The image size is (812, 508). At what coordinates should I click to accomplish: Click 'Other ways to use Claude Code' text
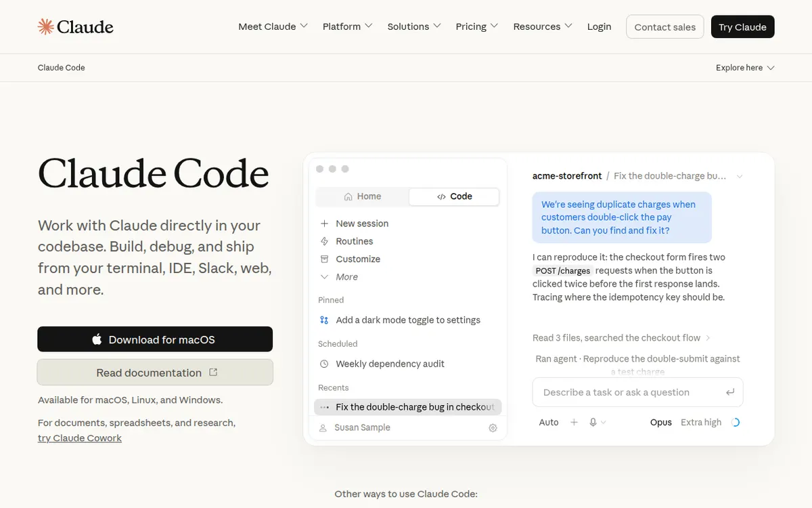point(406,494)
